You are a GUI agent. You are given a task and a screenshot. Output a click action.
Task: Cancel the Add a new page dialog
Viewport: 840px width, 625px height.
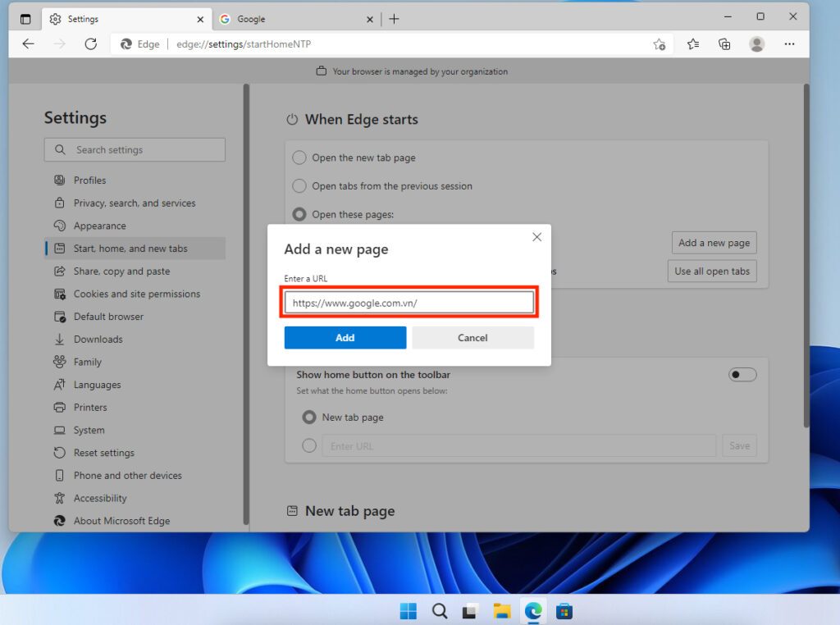pos(472,337)
